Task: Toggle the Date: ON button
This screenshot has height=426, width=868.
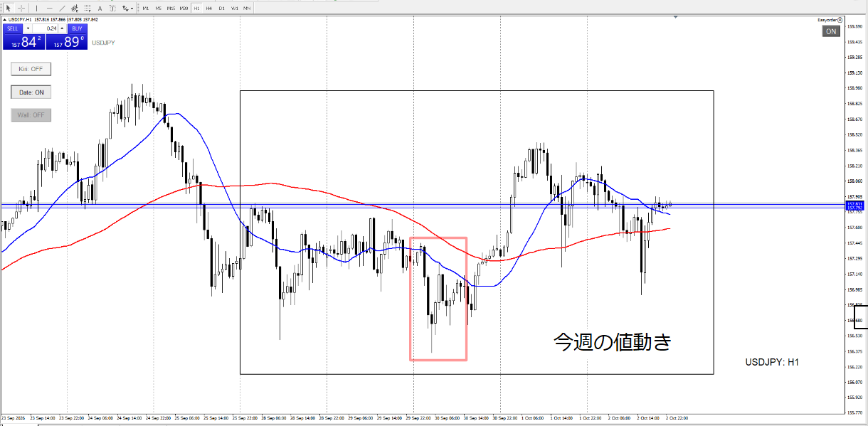Action: coord(31,92)
